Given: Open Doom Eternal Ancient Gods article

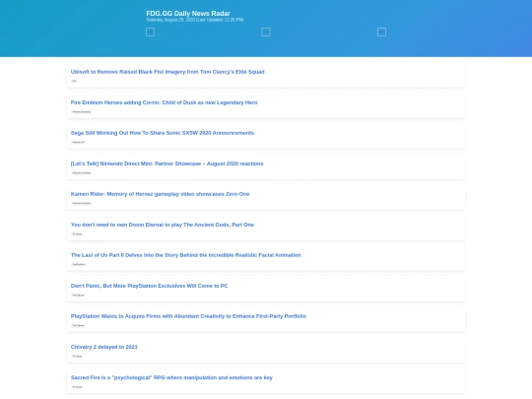Looking at the screenshot, I should [x=163, y=225].
